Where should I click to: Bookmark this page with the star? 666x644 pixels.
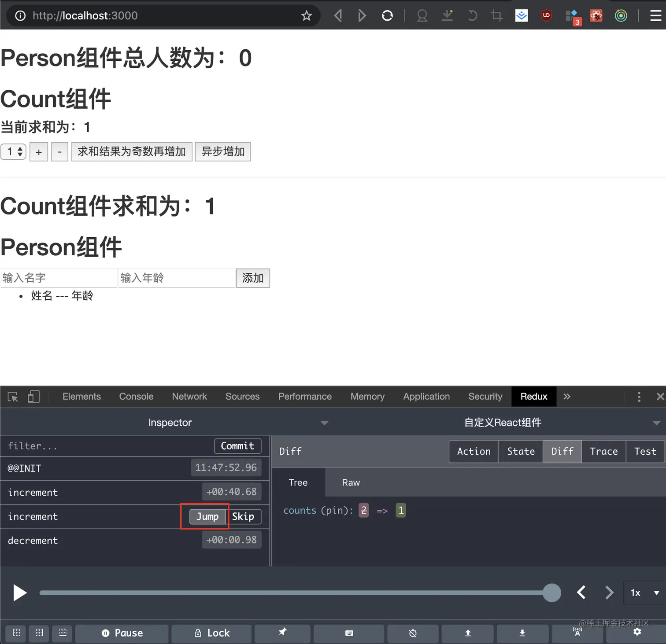[x=307, y=16]
